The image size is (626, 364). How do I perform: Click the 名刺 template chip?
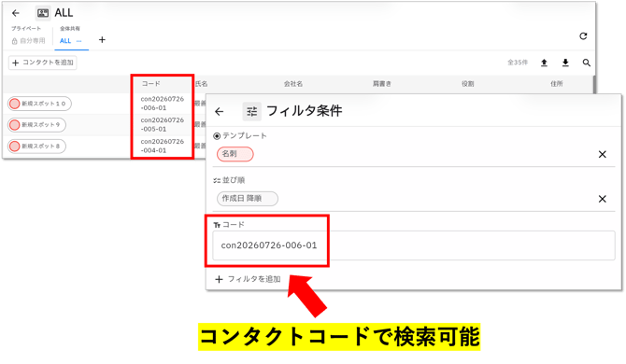click(x=235, y=154)
